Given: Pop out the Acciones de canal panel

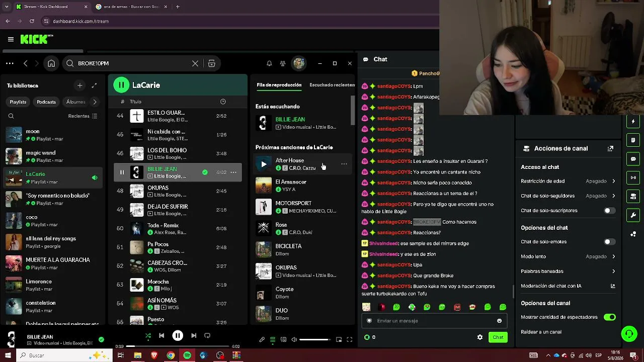Looking at the screenshot, I should click(x=610, y=148).
